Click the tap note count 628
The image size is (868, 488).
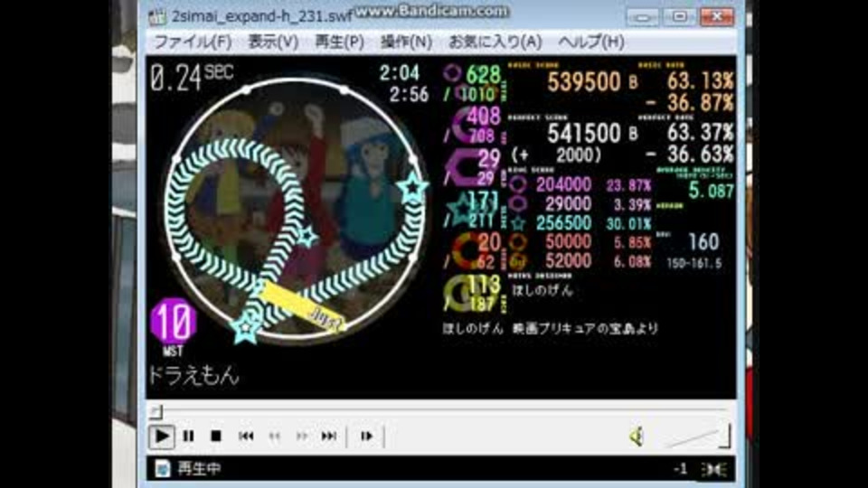coord(483,74)
